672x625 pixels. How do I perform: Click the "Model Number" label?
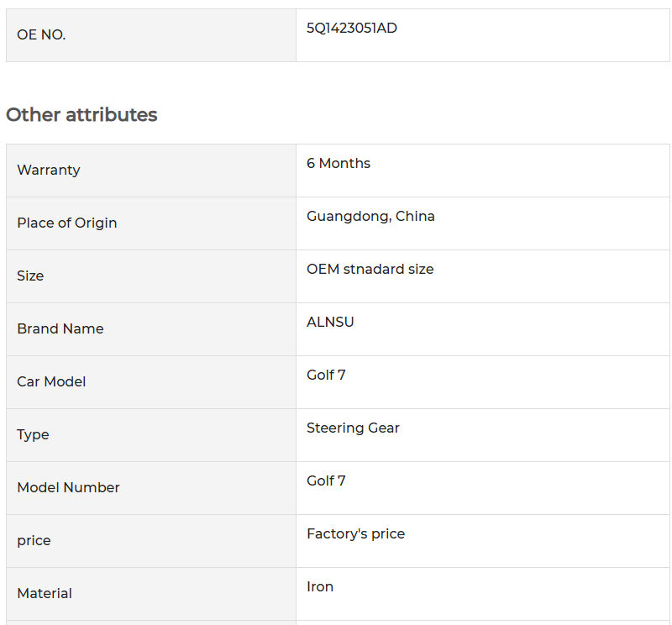(x=69, y=487)
